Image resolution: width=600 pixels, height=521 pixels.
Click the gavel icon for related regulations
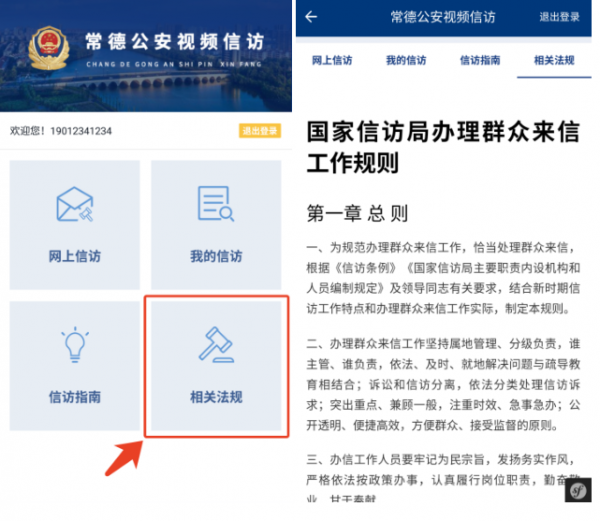pyautogui.click(x=216, y=344)
